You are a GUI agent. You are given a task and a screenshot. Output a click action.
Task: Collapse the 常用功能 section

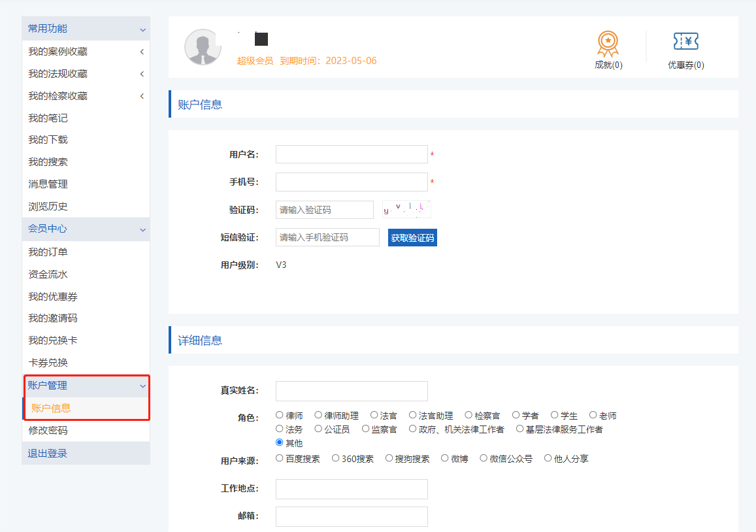142,29
